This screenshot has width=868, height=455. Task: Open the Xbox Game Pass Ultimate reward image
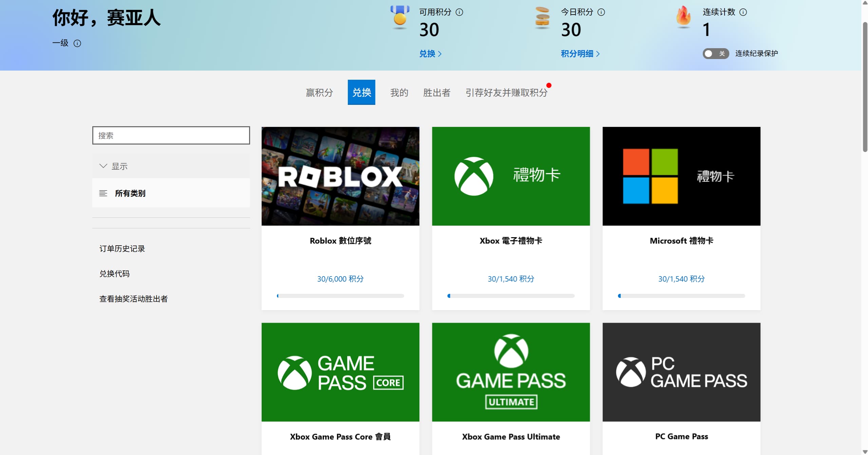pyautogui.click(x=511, y=372)
